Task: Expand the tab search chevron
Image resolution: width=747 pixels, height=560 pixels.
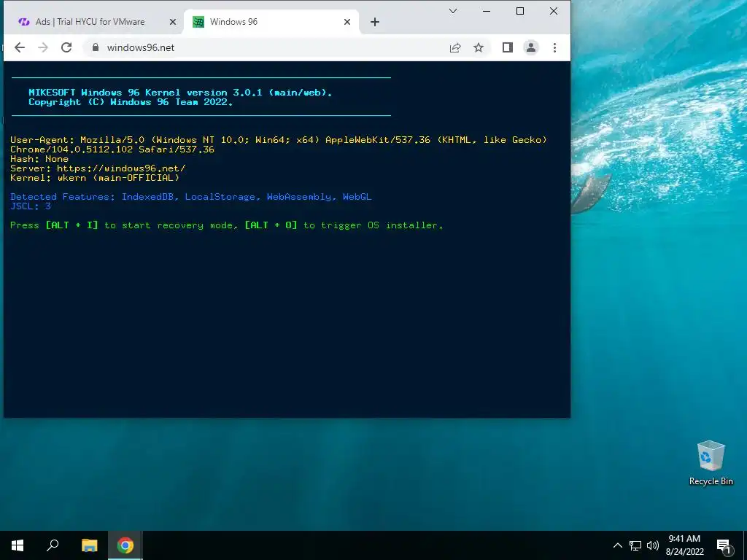Action: pyautogui.click(x=453, y=11)
